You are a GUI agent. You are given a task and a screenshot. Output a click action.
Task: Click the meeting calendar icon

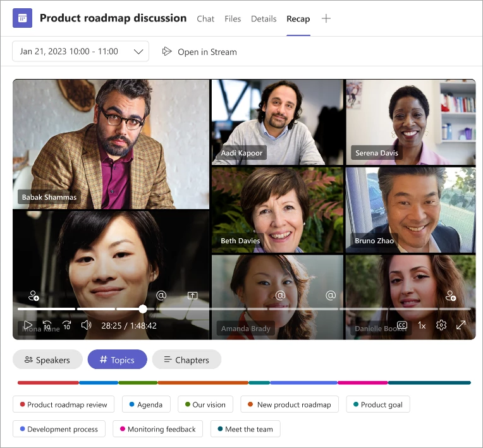click(23, 18)
